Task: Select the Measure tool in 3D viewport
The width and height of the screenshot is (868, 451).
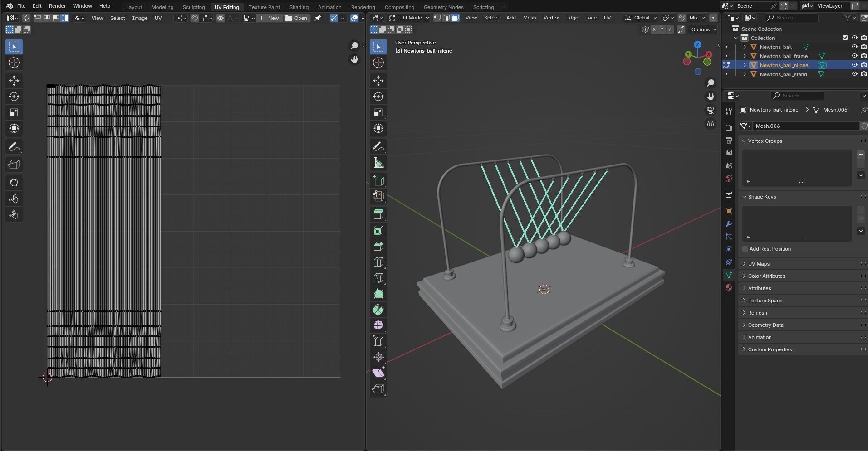Action: point(378,163)
